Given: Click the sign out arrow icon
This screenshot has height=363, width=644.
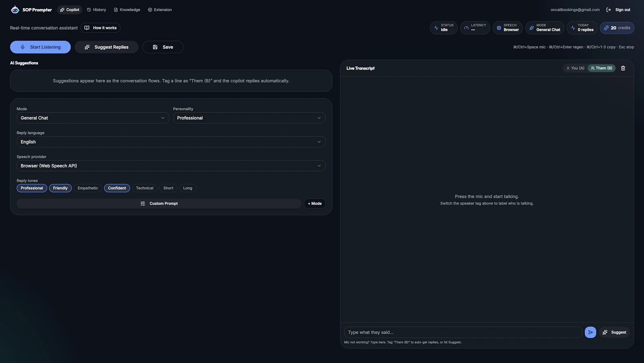Looking at the screenshot, I should click(609, 10).
